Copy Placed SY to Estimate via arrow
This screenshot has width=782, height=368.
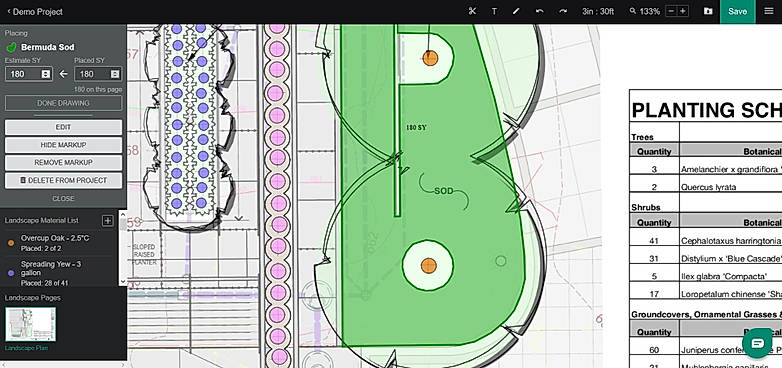(63, 74)
